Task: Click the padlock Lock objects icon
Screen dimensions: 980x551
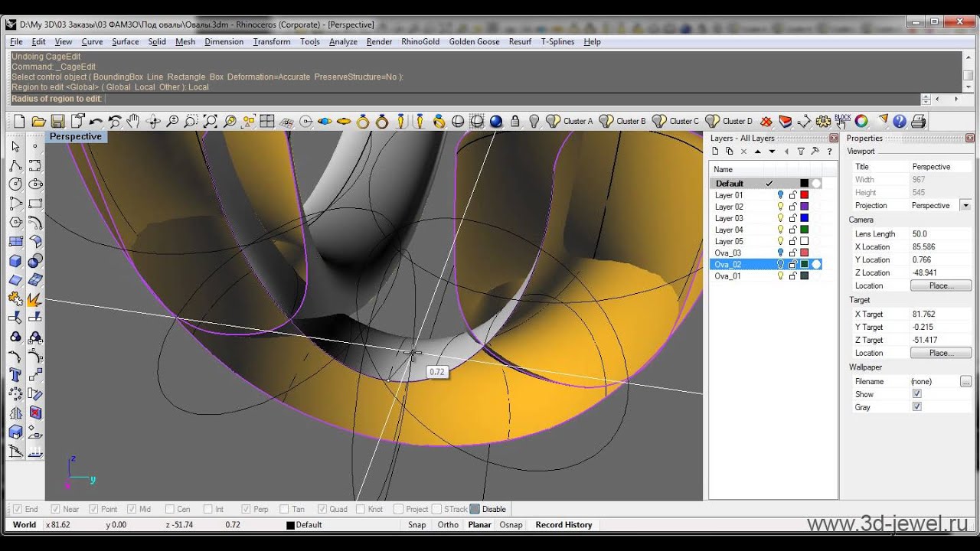Action: 515,121
